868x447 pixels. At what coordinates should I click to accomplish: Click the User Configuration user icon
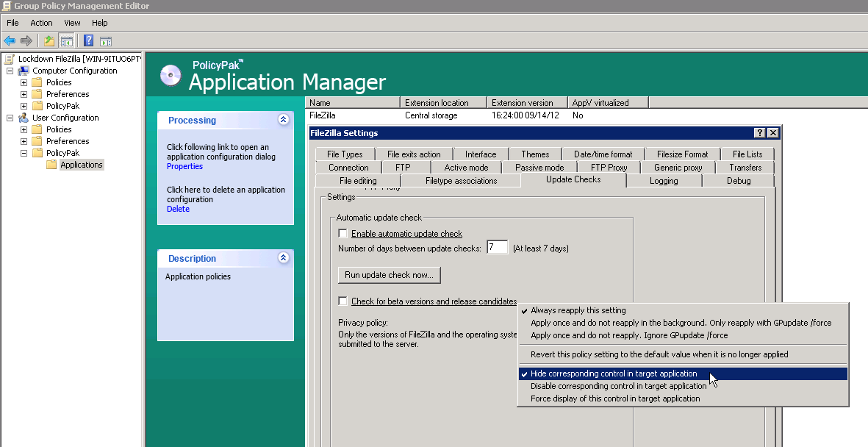(x=24, y=118)
